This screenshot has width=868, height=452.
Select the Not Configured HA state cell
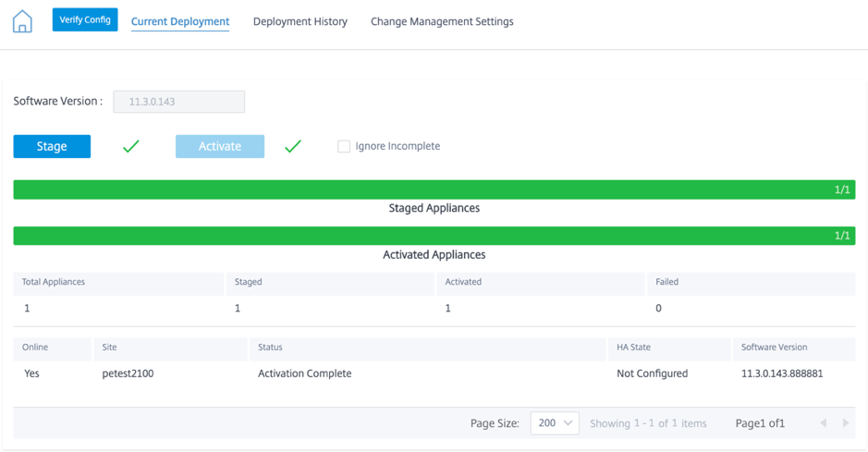tap(652, 373)
